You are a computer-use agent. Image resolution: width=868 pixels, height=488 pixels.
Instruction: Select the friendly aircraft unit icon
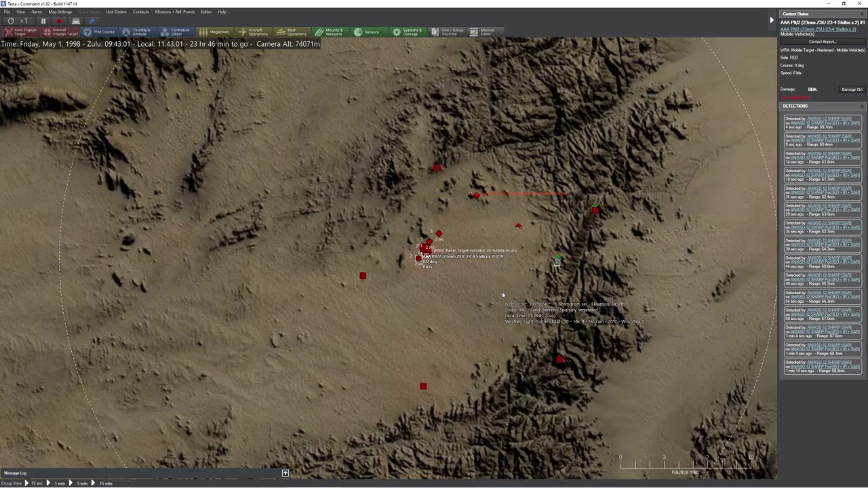[x=557, y=261]
